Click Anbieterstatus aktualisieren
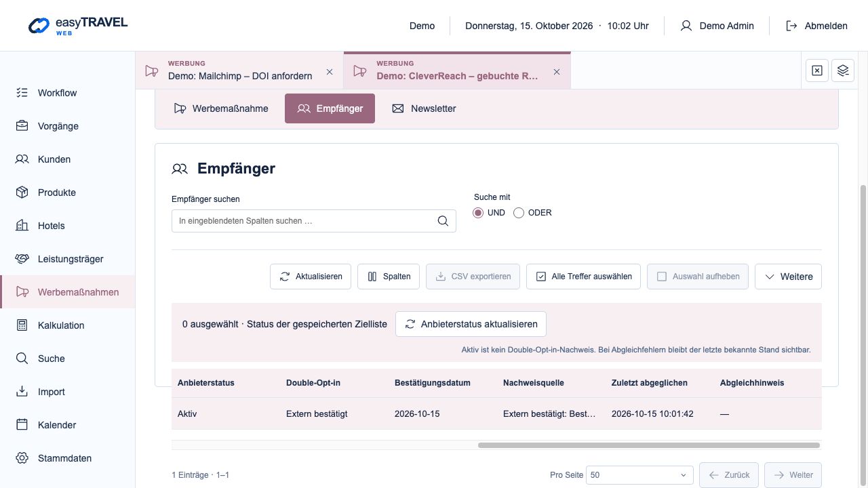Image resolution: width=868 pixels, height=488 pixels. pyautogui.click(x=471, y=324)
